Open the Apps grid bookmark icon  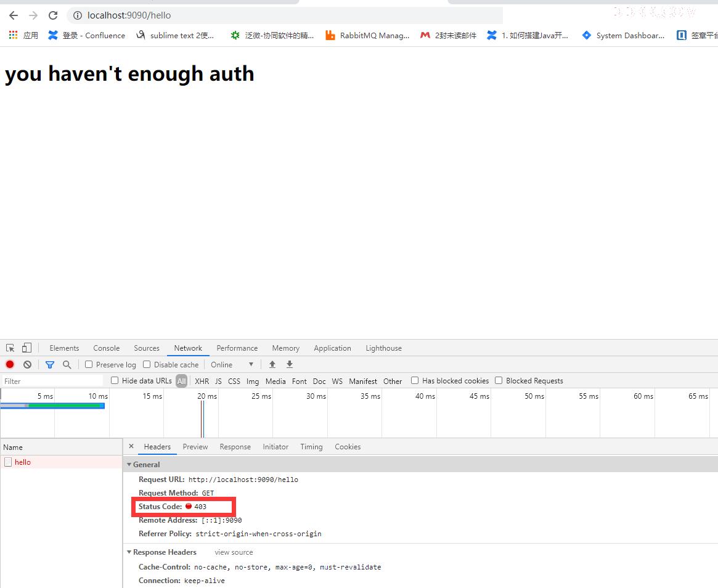point(14,35)
